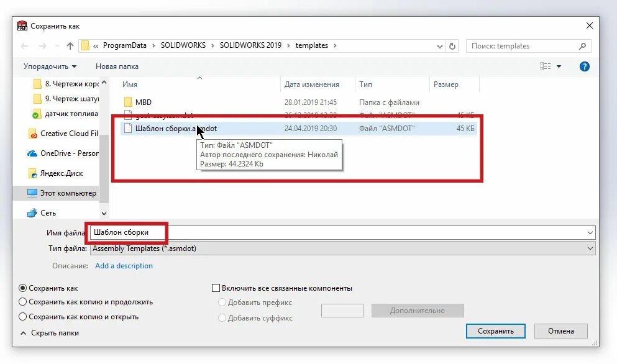Go forward using the right arrow
This screenshot has height=364, width=617.
(42, 46)
